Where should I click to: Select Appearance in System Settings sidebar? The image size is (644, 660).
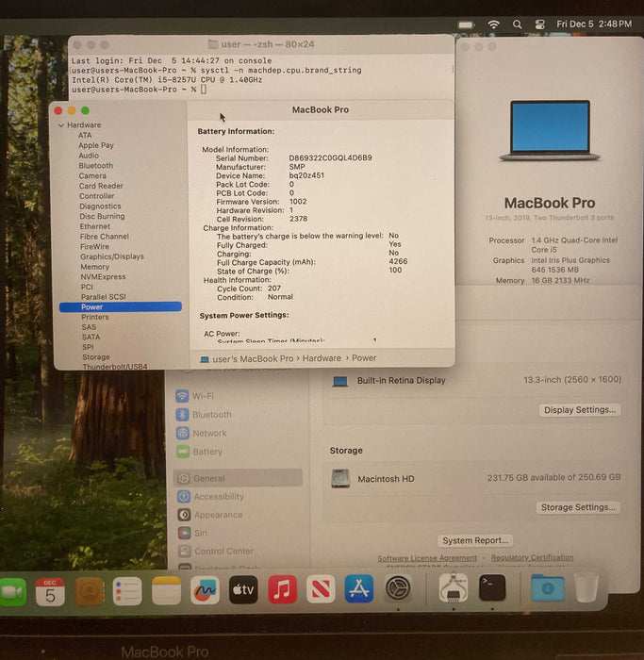218,515
